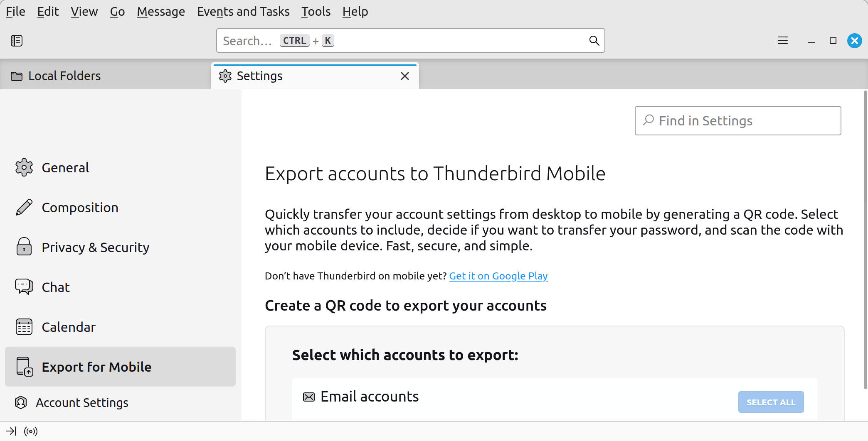Open the File menu
868x441 pixels.
tap(15, 12)
